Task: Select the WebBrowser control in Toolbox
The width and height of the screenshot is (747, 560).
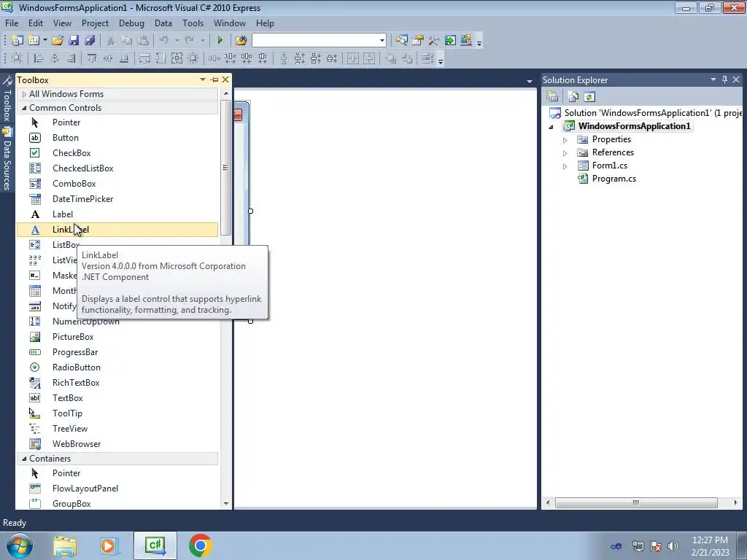Action: (117, 444)
